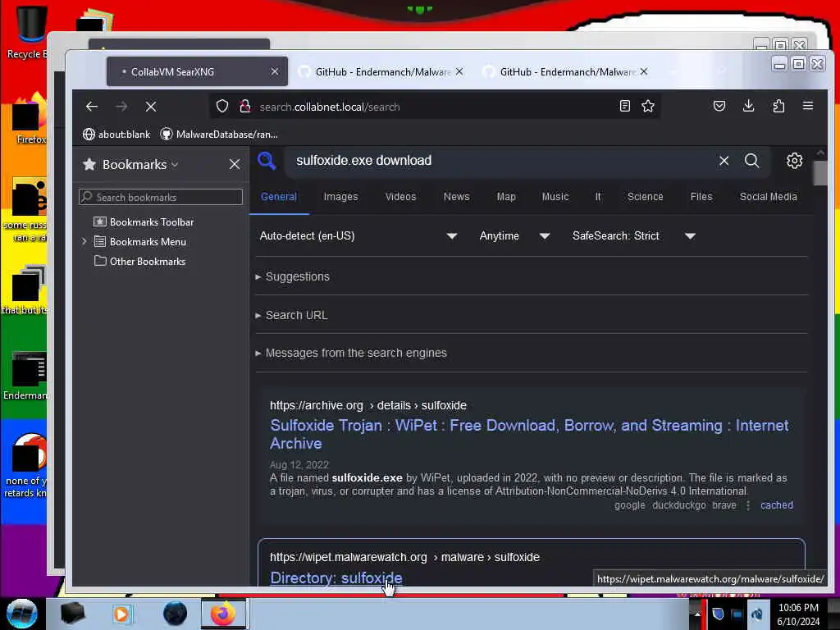Open Firefox from the taskbar

[x=223, y=614]
